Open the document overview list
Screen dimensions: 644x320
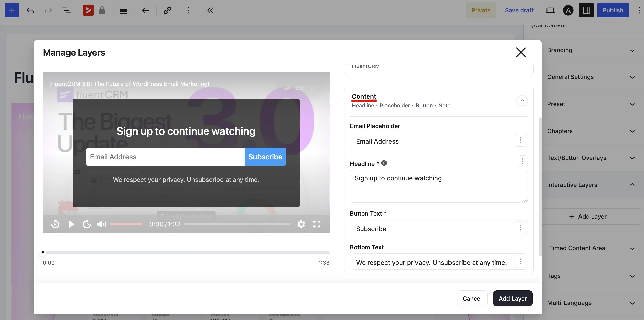point(66,10)
